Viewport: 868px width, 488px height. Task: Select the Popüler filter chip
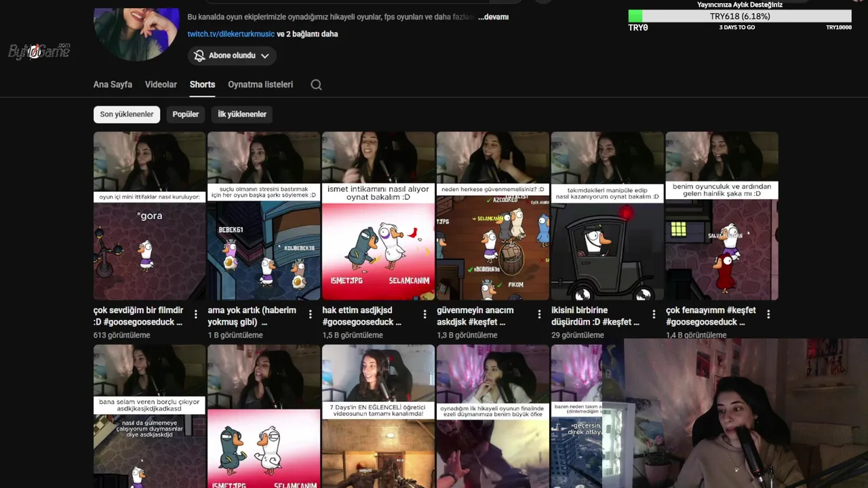(x=186, y=115)
